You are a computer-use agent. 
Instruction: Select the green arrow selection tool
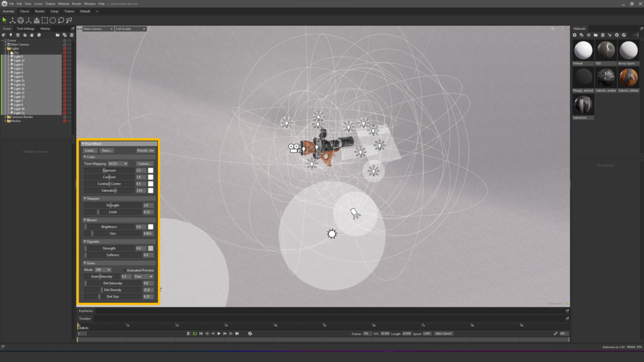[4, 20]
